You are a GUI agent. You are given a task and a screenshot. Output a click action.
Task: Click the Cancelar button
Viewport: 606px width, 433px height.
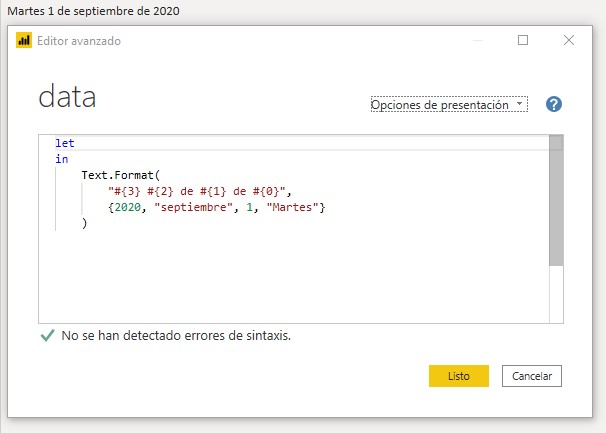[x=532, y=376]
